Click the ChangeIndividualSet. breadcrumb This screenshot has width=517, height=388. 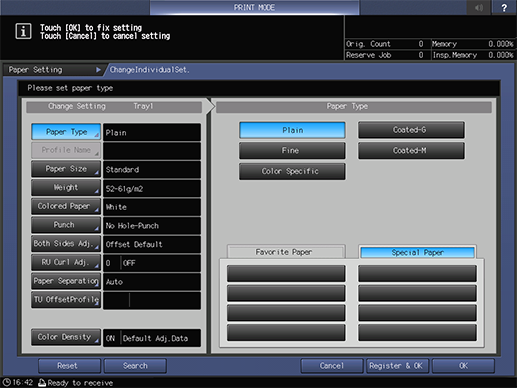coord(149,70)
